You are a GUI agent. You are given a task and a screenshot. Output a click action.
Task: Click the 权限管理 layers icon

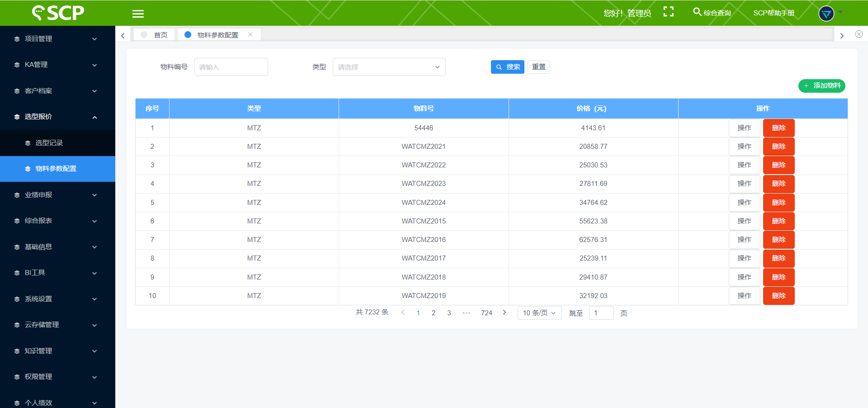[17, 377]
